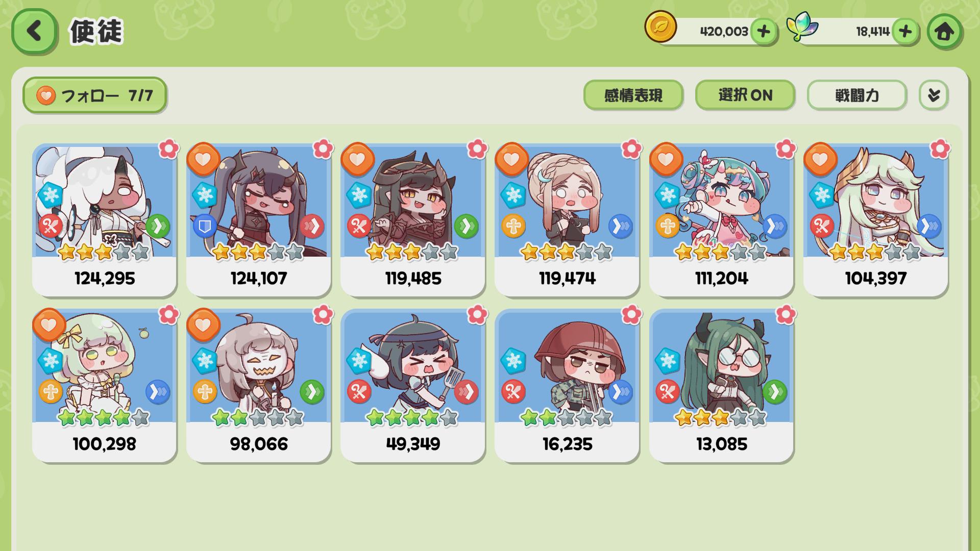Toggle the heart follow on the 124,107 card
The width and height of the screenshot is (980, 551).
click(203, 159)
